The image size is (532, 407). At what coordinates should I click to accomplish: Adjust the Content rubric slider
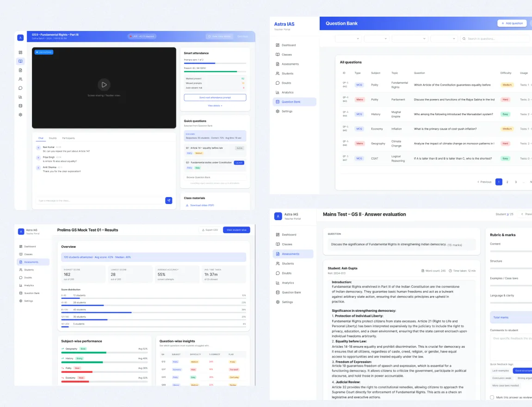coord(511,251)
